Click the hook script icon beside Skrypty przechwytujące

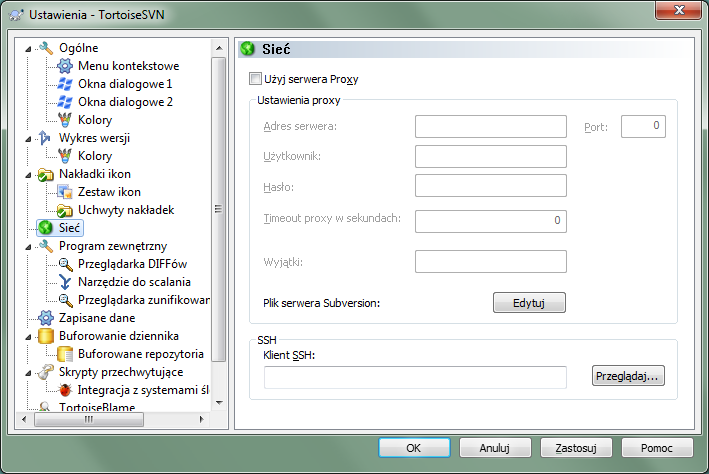(45, 372)
